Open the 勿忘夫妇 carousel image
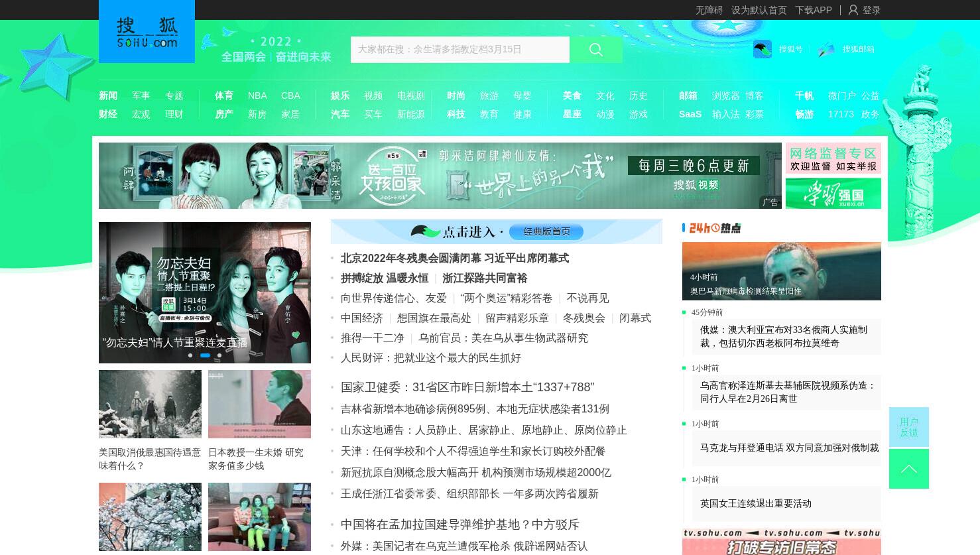Viewport: 980px width, 555px height. pyautogui.click(x=205, y=292)
